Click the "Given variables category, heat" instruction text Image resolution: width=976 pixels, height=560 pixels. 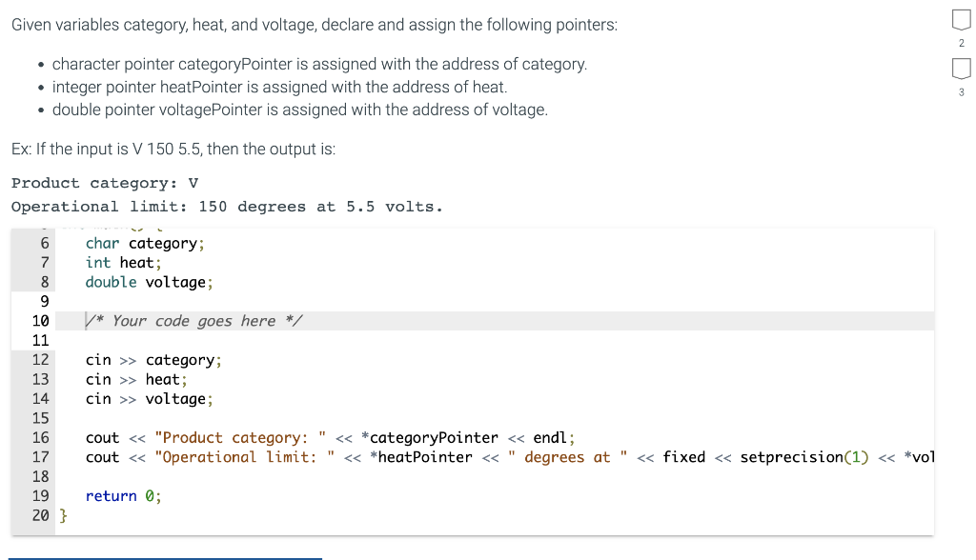click(x=315, y=25)
